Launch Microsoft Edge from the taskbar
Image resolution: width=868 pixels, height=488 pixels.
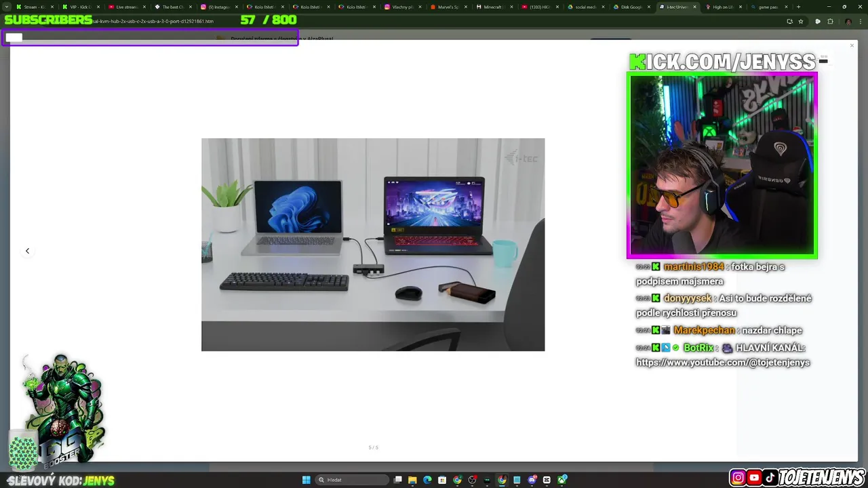coord(427,480)
